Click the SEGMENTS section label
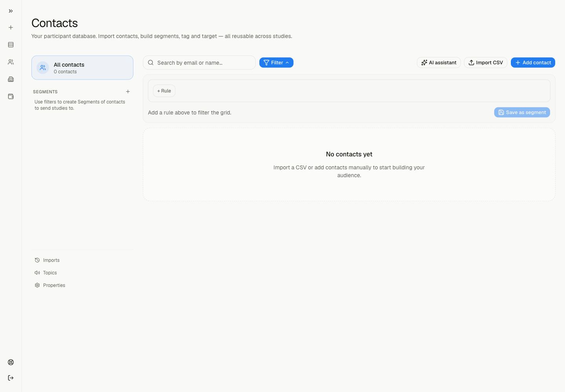 pyautogui.click(x=45, y=92)
